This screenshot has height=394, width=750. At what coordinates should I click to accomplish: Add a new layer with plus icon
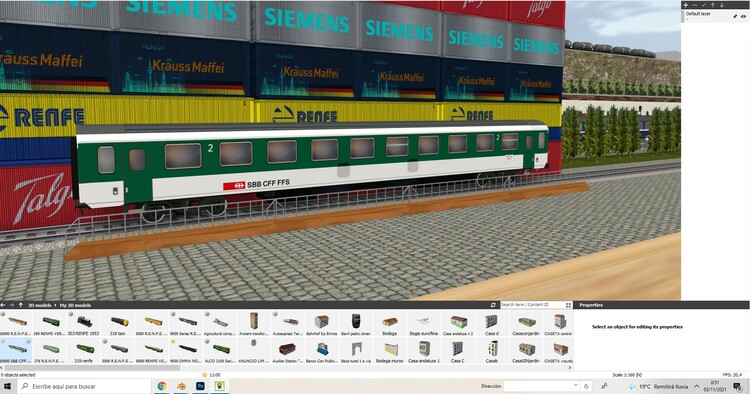coord(685,5)
